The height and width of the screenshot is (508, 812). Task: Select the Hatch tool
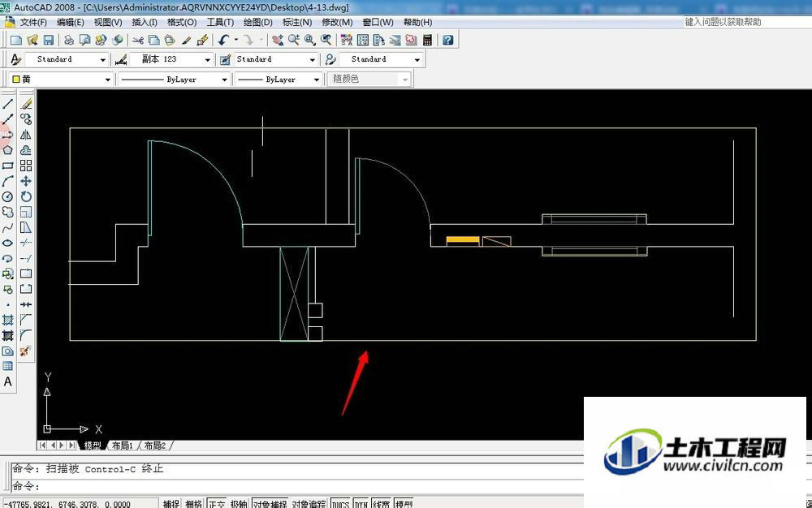(8, 321)
